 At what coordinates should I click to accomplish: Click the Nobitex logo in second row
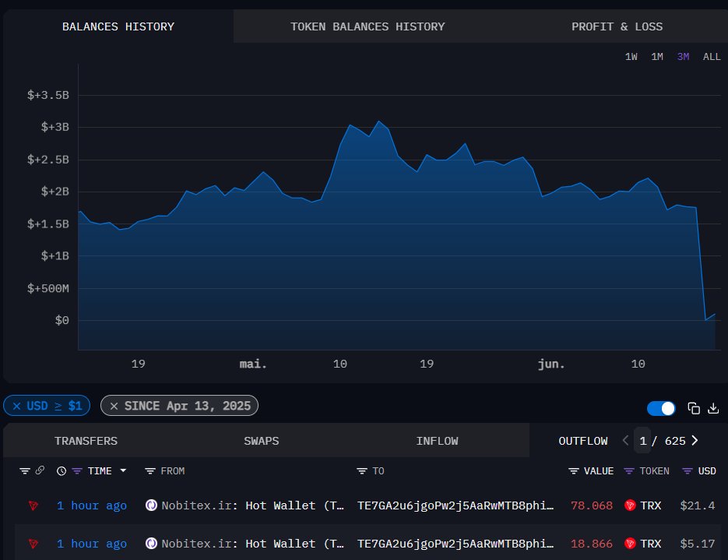pos(151,543)
